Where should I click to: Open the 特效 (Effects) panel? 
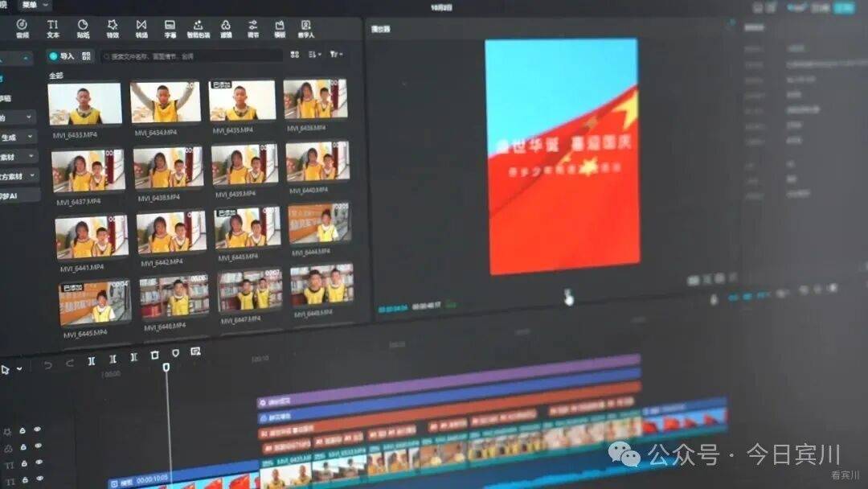pyautogui.click(x=113, y=29)
